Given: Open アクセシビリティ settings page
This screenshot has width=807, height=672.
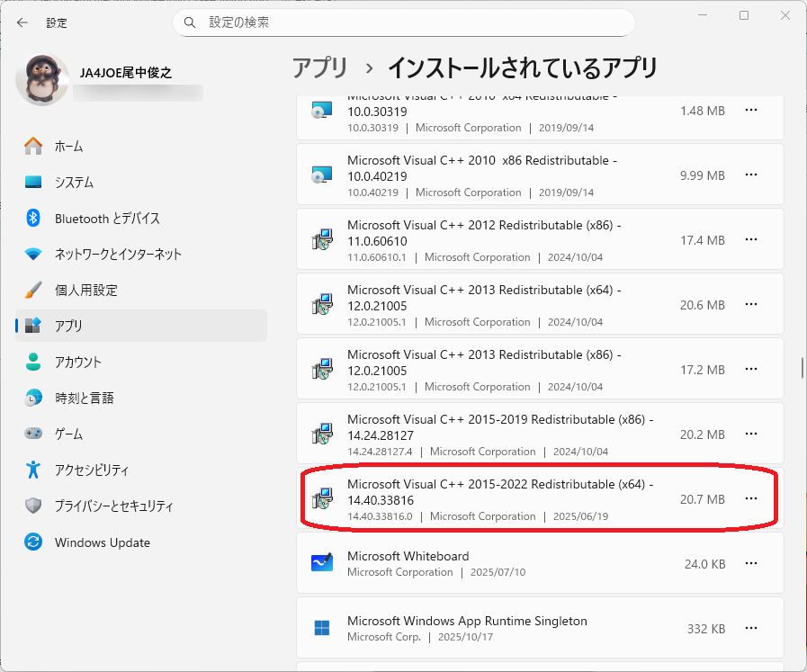Looking at the screenshot, I should pyautogui.click(x=141, y=470).
